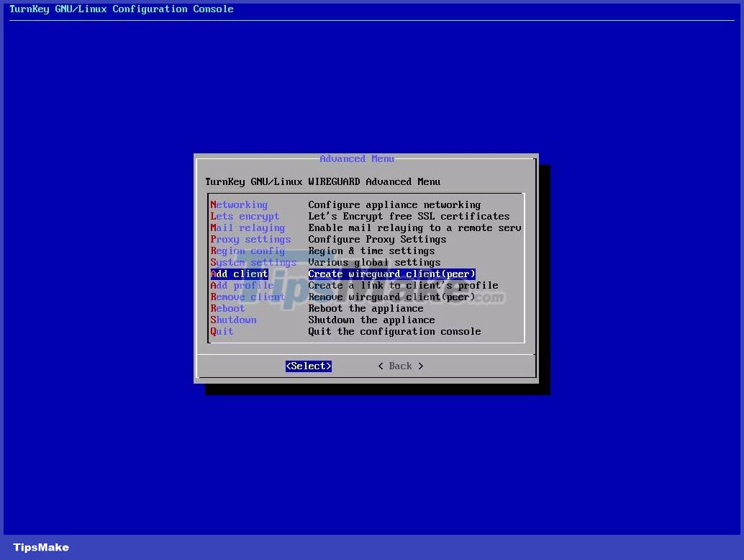The height and width of the screenshot is (560, 744).
Task: Click the TurnKey GNU/Linux Configuration Console header
Action: coord(121,9)
